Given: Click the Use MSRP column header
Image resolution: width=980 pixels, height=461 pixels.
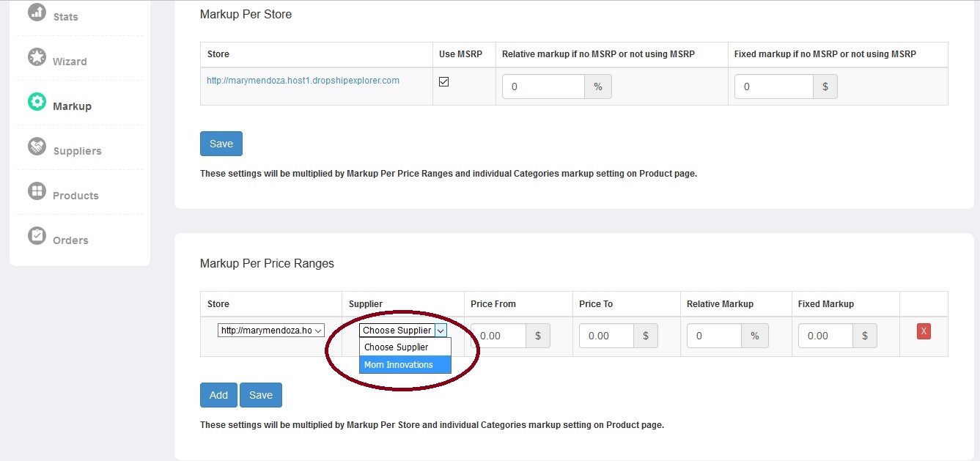Looking at the screenshot, I should [x=460, y=54].
